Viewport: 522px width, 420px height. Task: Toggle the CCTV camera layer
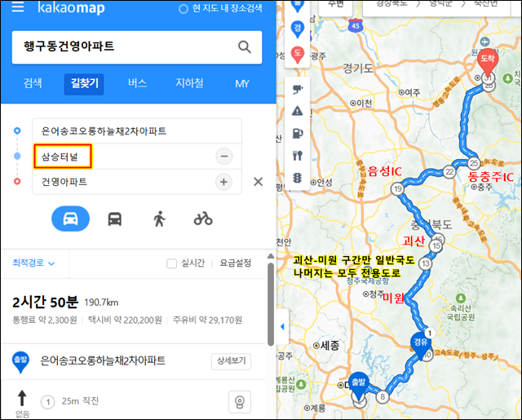pyautogui.click(x=297, y=89)
